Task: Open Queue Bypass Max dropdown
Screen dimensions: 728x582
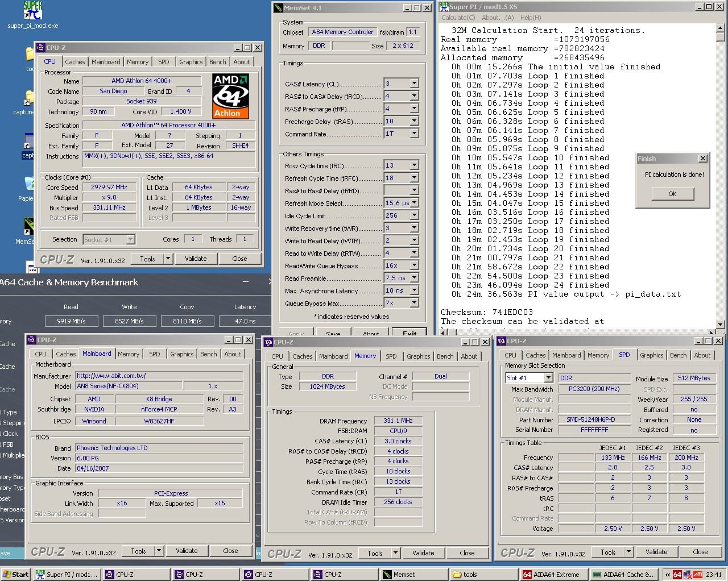Action: (x=414, y=303)
